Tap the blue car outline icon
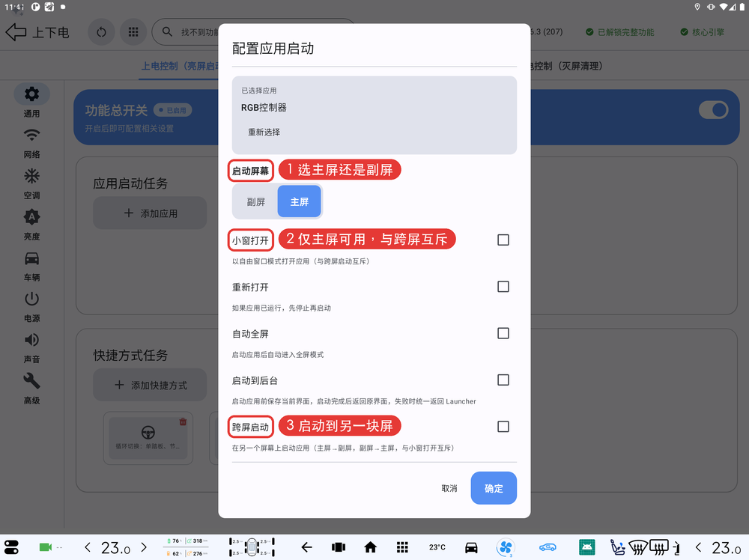 [x=548, y=547]
